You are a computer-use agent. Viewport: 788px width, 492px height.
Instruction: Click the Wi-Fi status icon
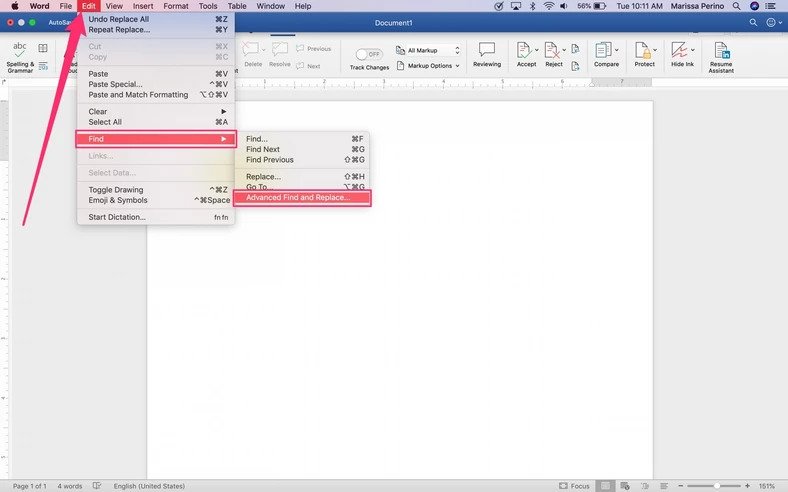pos(549,6)
